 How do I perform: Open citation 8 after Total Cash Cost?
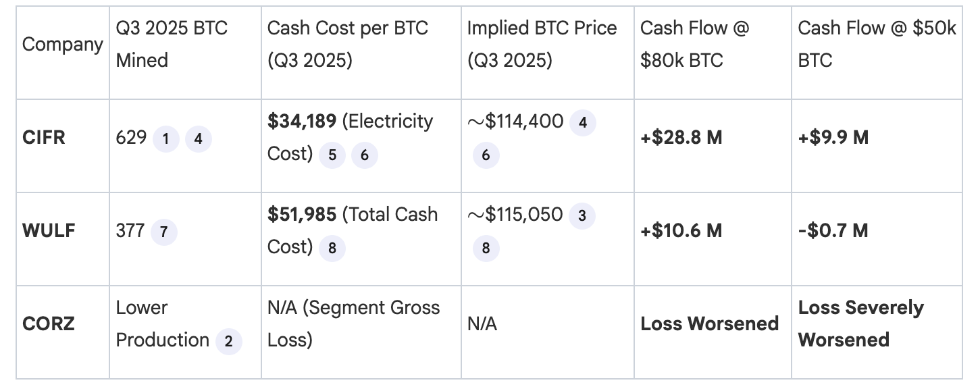332,249
